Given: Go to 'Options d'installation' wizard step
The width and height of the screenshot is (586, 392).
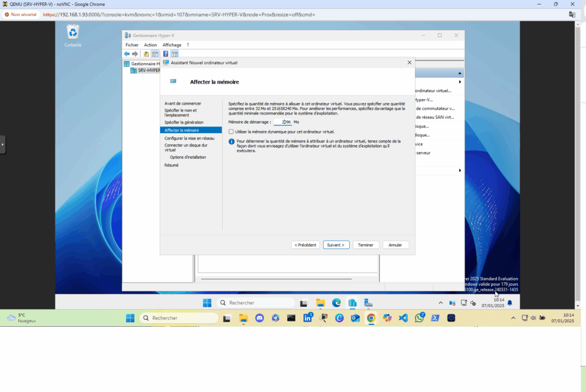Looking at the screenshot, I should (188, 157).
